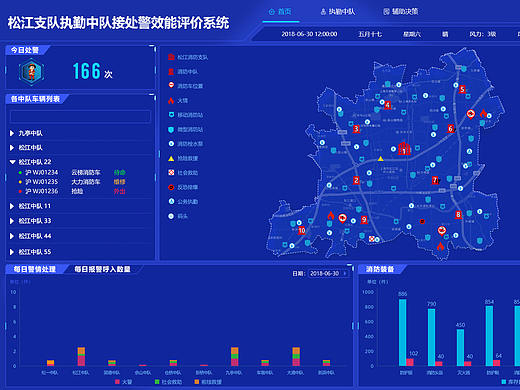This screenshot has height=390, width=520.
Task: Select vehicle 沪WJ01236 row
Action: pyautogui.click(x=72, y=191)
